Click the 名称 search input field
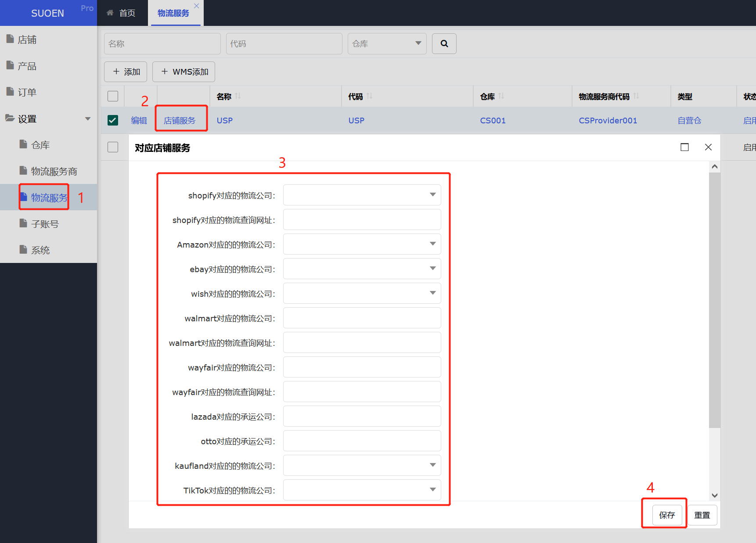Viewport: 756px width, 543px height. pos(162,44)
